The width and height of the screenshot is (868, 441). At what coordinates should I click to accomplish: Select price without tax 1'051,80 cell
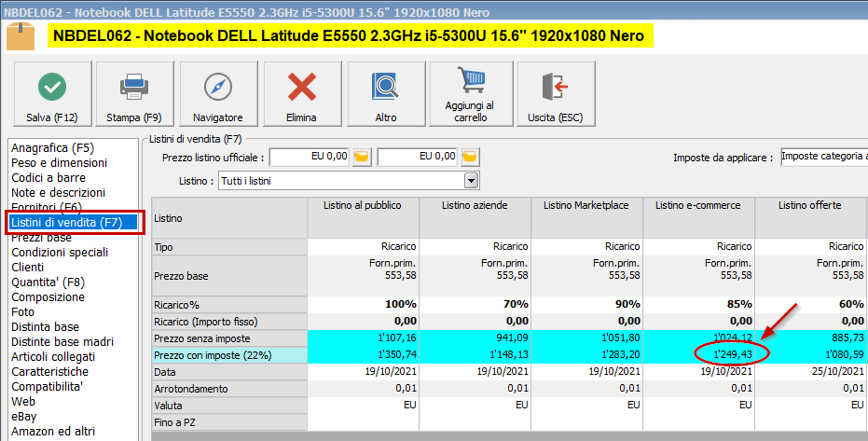click(586, 338)
